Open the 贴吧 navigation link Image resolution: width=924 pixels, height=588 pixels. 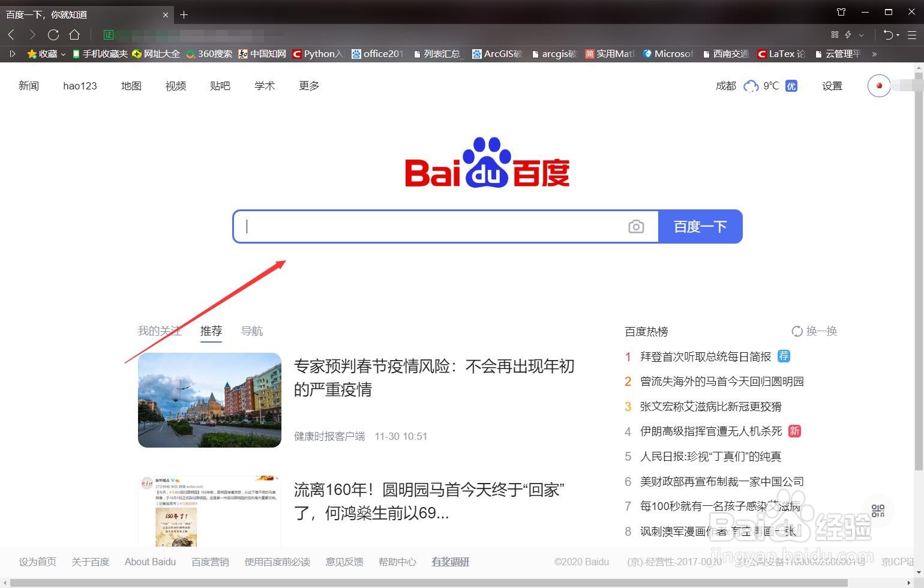tap(220, 86)
